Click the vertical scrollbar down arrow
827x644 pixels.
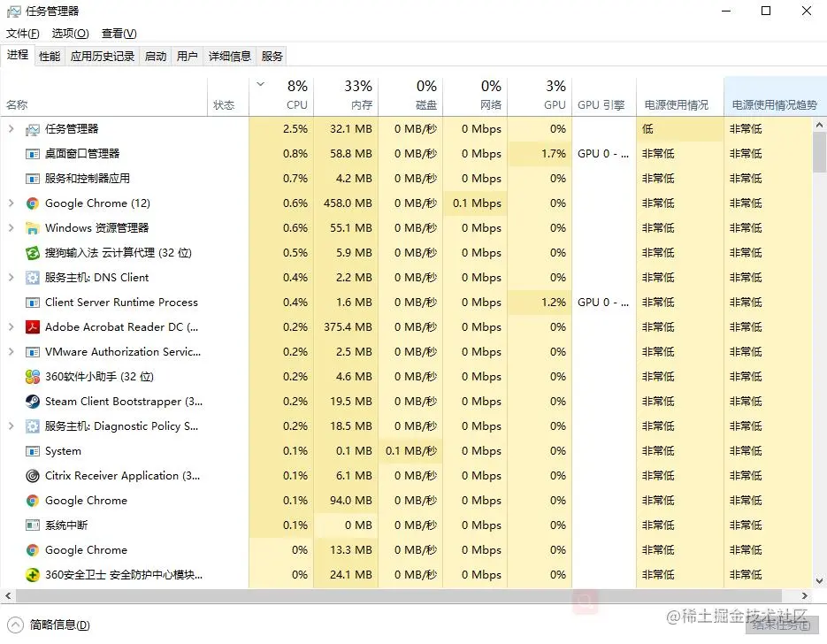819,581
